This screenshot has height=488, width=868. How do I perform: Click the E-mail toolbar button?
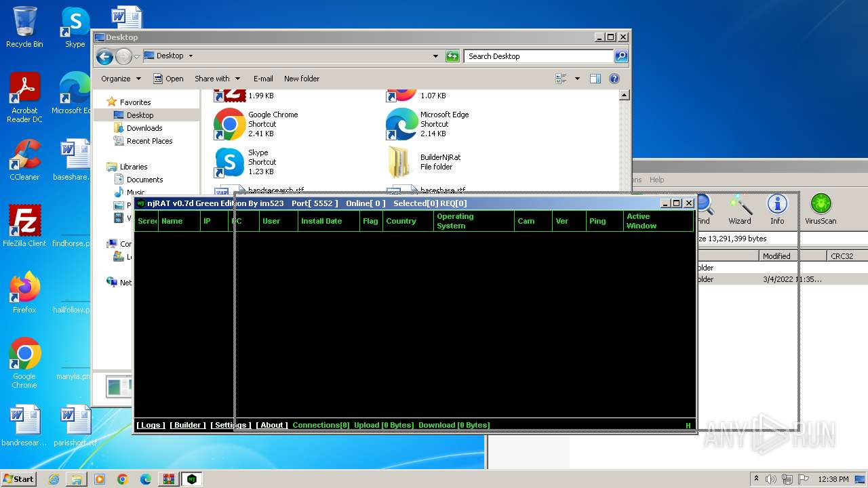[263, 79]
